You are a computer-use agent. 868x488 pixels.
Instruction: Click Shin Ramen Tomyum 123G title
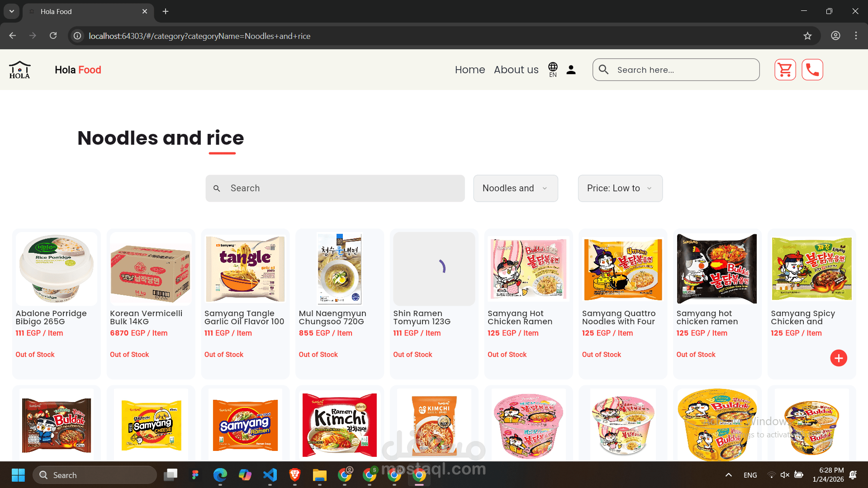422,317
